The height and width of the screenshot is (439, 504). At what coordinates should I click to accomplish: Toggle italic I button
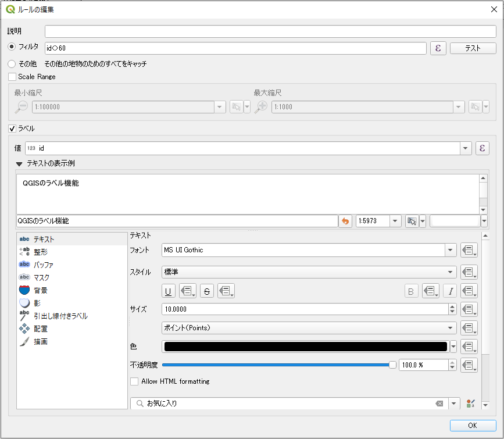[450, 291]
